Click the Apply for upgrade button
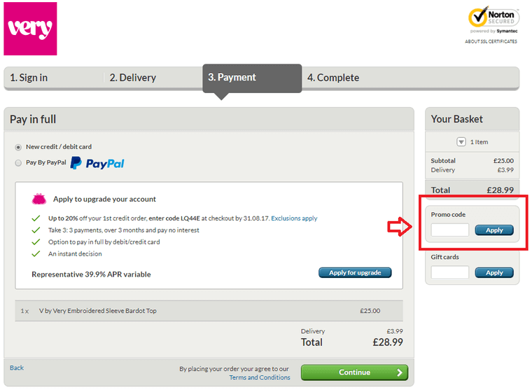The width and height of the screenshot is (532, 392). point(355,272)
